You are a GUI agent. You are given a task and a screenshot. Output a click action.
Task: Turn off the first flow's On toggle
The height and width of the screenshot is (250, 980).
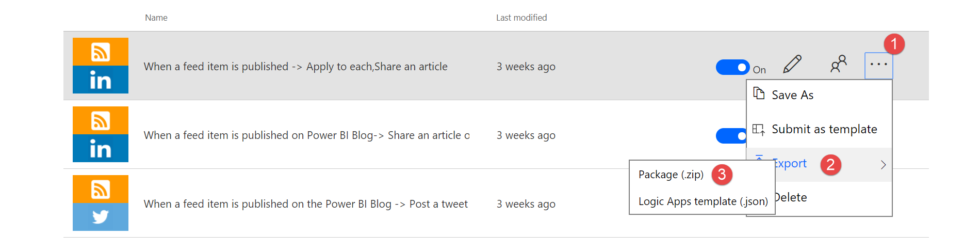pos(732,67)
